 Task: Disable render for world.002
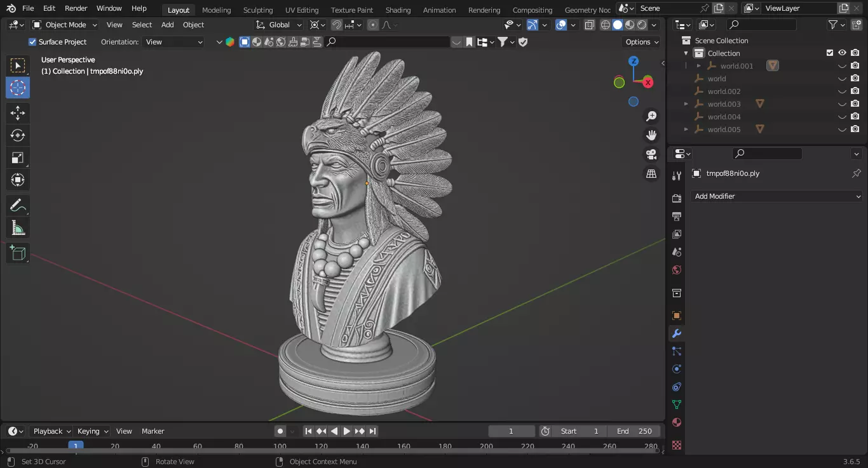pyautogui.click(x=855, y=91)
